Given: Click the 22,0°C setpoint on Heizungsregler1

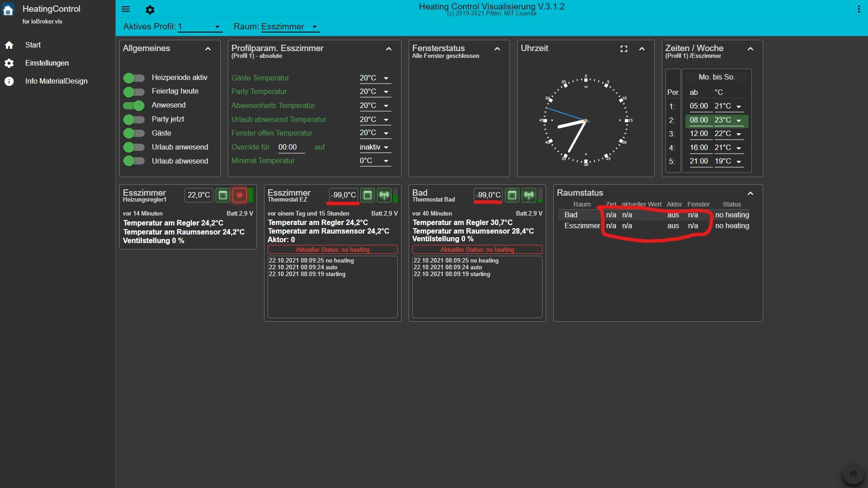Looking at the screenshot, I should [199, 195].
